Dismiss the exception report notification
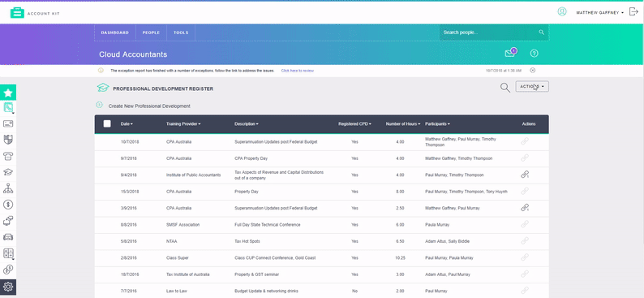Viewport: 644px width, 298px height. [x=533, y=71]
